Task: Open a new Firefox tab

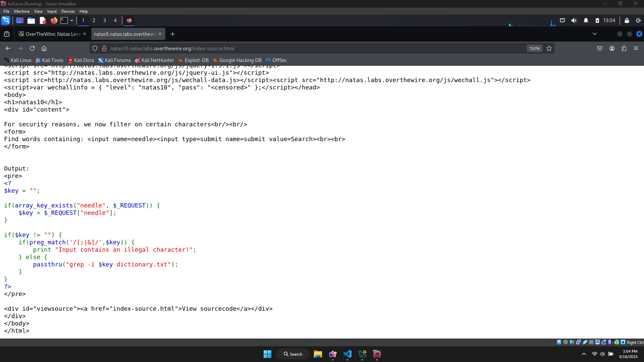Action: coord(172,34)
